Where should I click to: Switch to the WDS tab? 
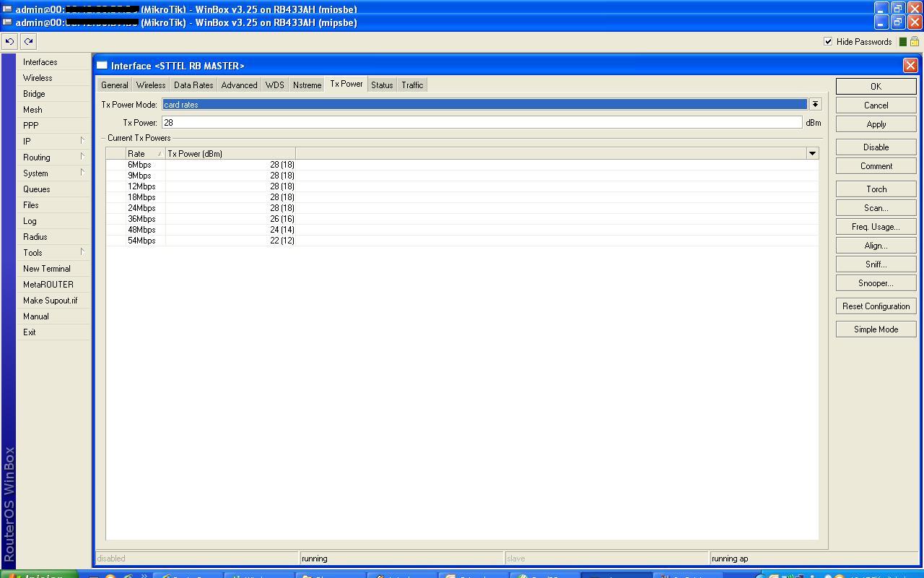[274, 85]
